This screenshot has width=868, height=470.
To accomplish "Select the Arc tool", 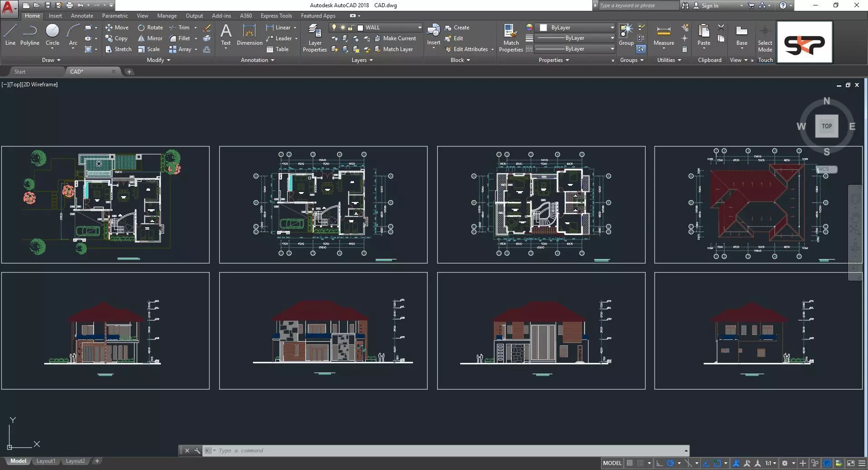I will 73,35.
